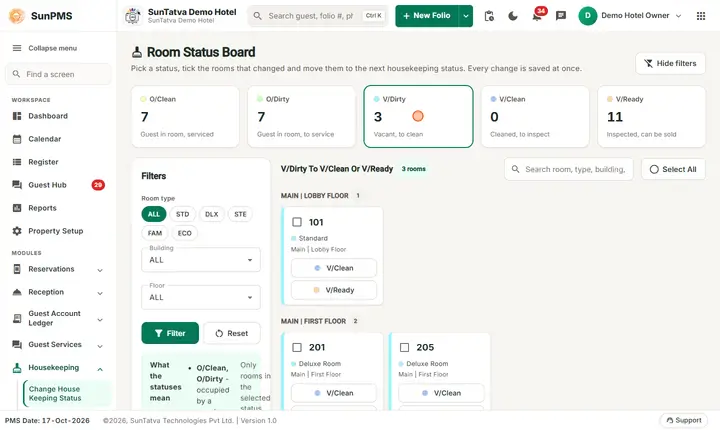This screenshot has width=720, height=430.
Task: Click the SunTatva Demo Hotel emblem
Action: pos(133,16)
